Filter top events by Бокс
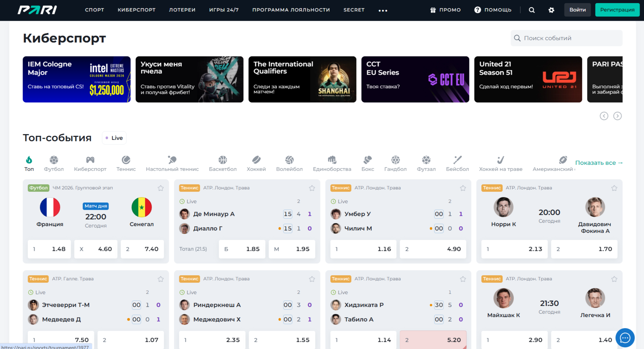 click(x=368, y=163)
